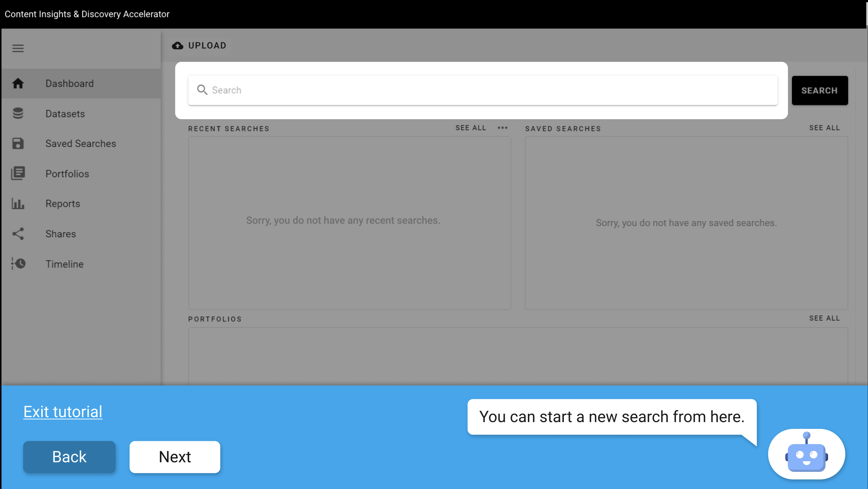This screenshot has height=489, width=868.
Task: Click the Dashboard home icon
Action: coord(18,83)
